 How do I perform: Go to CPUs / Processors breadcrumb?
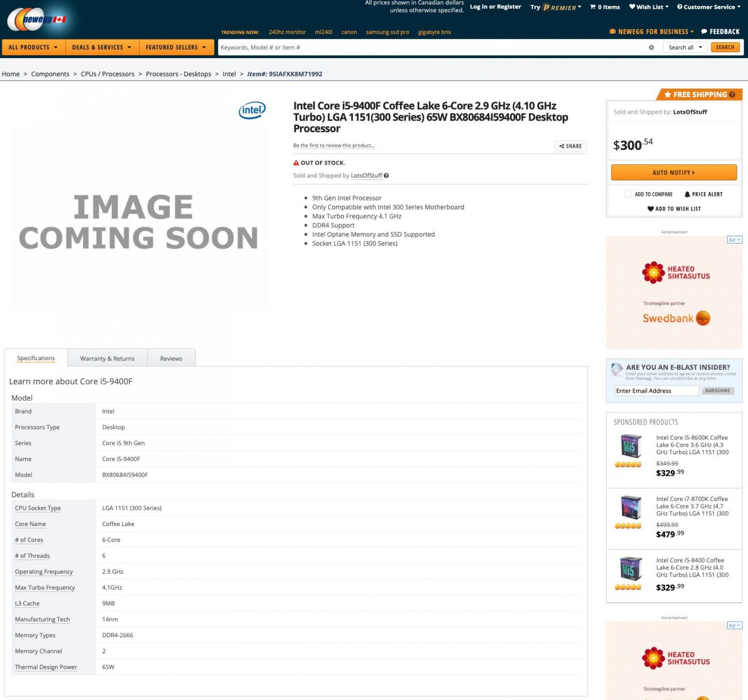[107, 74]
